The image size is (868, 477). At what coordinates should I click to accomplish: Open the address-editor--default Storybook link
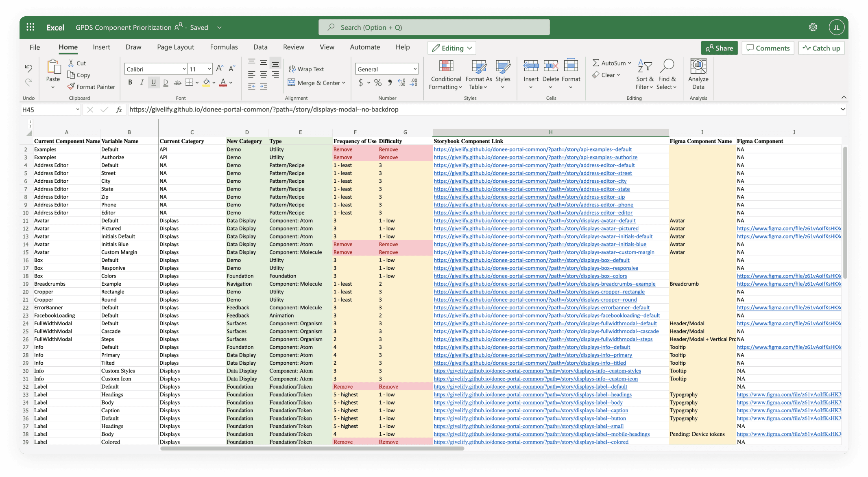click(x=534, y=165)
